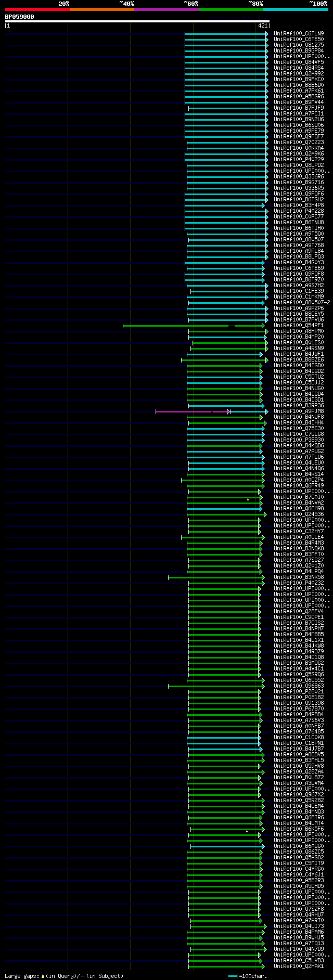
Task: Select the UniRef100_B9G716 hit label
Action: (x=299, y=182)
